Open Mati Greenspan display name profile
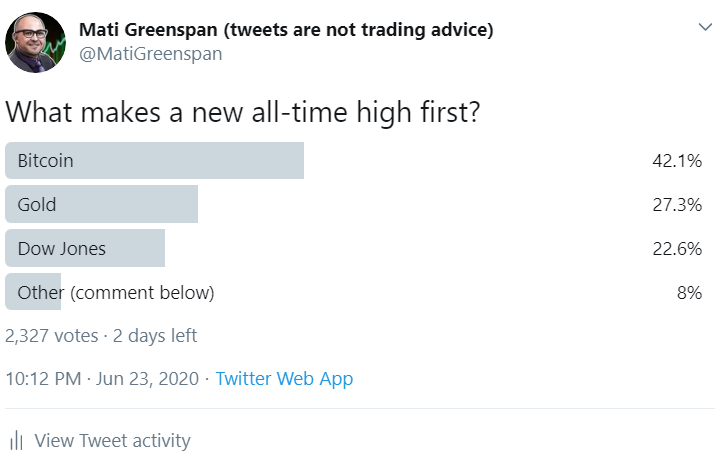 tap(286, 30)
